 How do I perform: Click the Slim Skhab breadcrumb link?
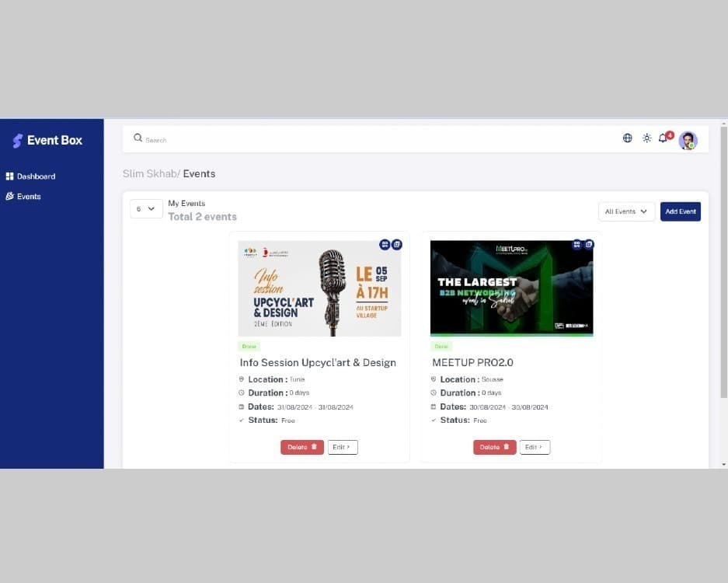(x=150, y=174)
